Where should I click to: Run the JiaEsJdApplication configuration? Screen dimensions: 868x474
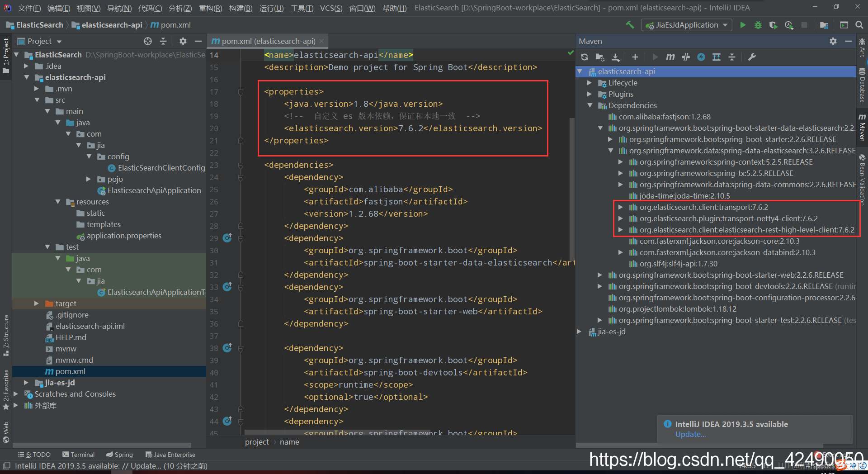click(x=743, y=25)
